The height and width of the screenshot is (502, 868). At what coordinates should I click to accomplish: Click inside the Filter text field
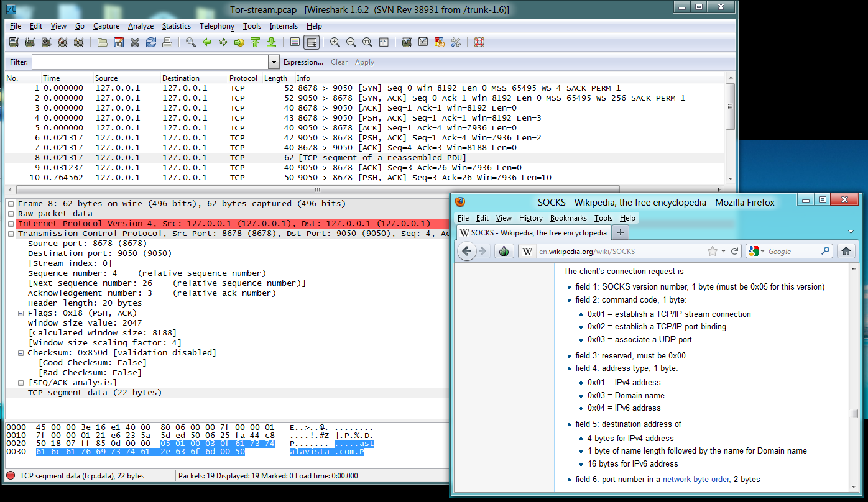[x=149, y=62]
